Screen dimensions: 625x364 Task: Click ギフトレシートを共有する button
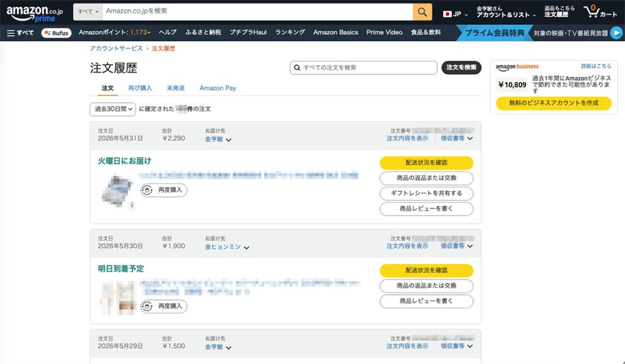coord(427,193)
